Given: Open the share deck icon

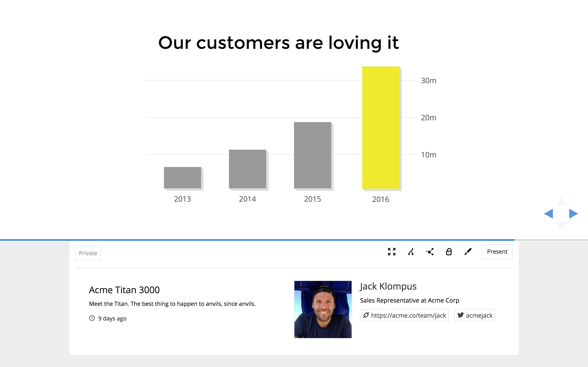Looking at the screenshot, I should click(x=430, y=252).
